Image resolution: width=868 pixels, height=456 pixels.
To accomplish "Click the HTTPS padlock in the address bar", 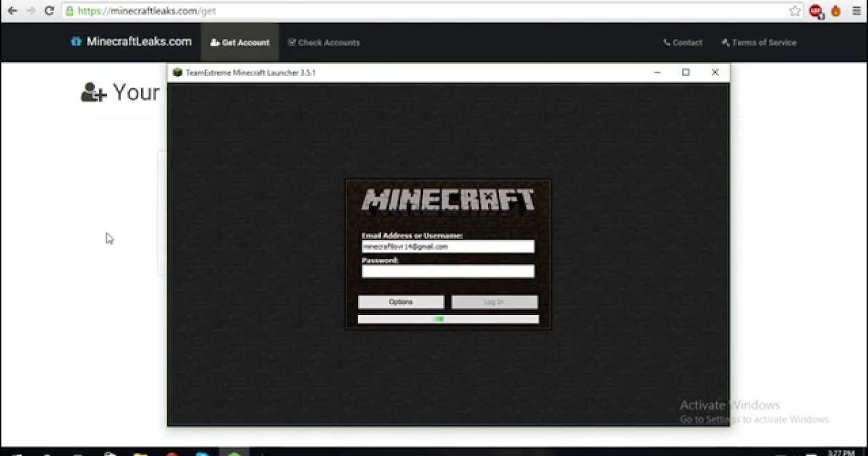I will point(72,10).
